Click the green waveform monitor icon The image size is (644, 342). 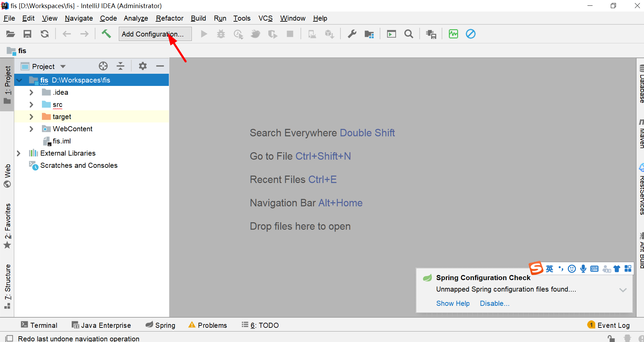pyautogui.click(x=453, y=34)
